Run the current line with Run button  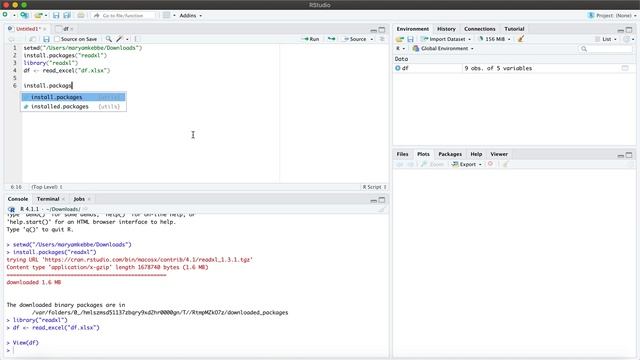pyautogui.click(x=311, y=39)
